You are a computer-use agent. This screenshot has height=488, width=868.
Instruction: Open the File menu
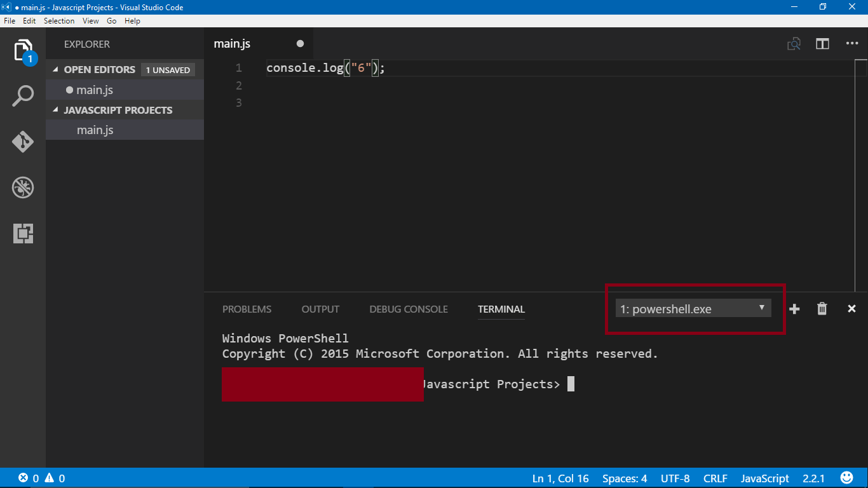tap(10, 21)
